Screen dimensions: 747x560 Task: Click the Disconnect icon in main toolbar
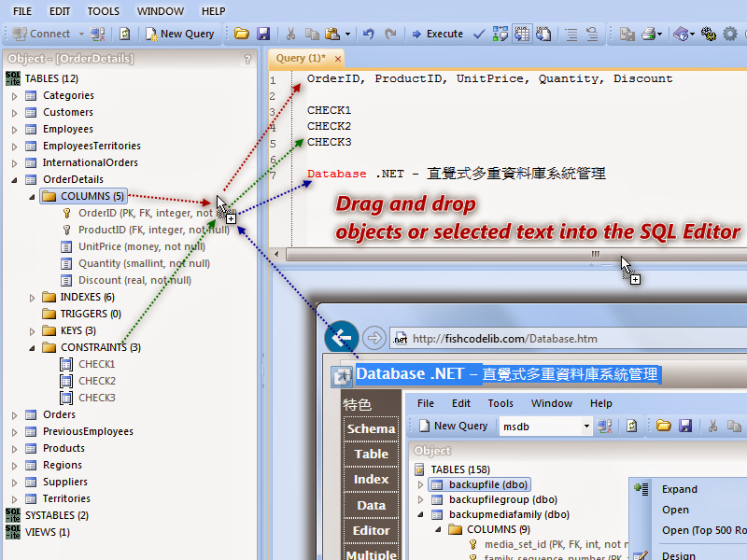point(98,34)
